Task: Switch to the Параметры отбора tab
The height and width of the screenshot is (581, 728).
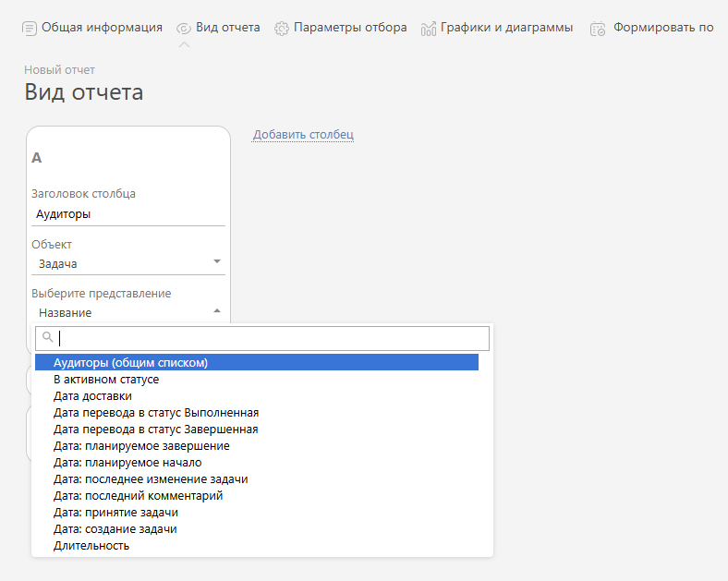Action: 350,28
